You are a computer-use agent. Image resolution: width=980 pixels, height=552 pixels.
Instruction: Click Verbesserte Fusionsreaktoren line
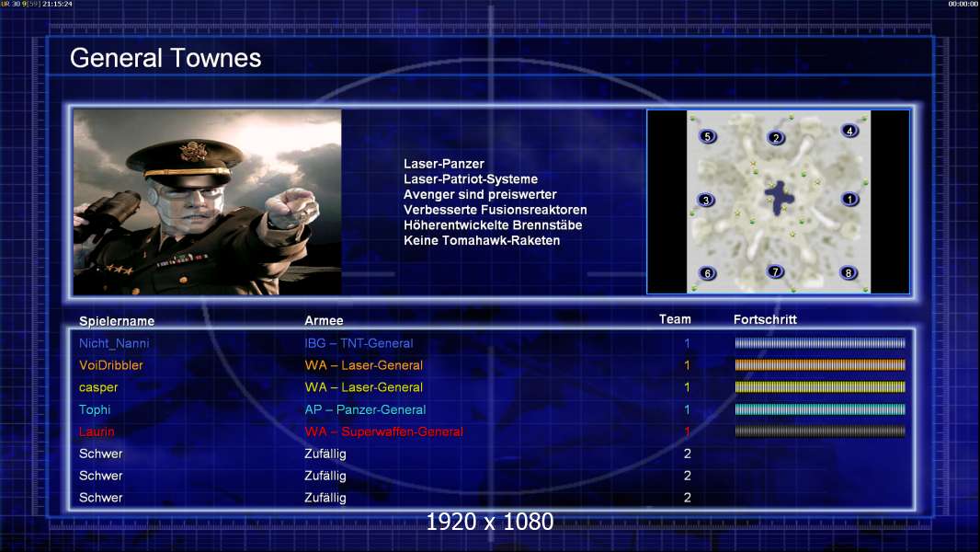point(495,210)
